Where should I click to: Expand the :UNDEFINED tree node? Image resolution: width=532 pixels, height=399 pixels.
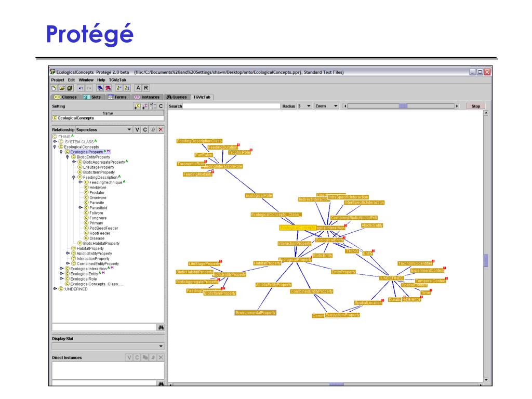click(x=55, y=289)
